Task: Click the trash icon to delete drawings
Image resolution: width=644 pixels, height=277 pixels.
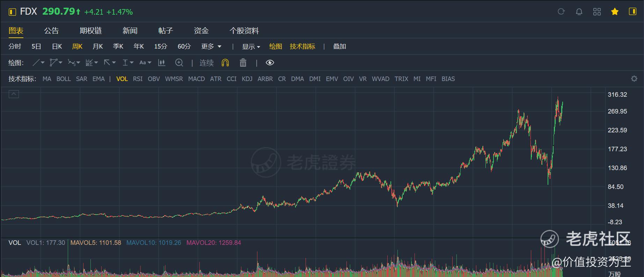Action: 243,63
